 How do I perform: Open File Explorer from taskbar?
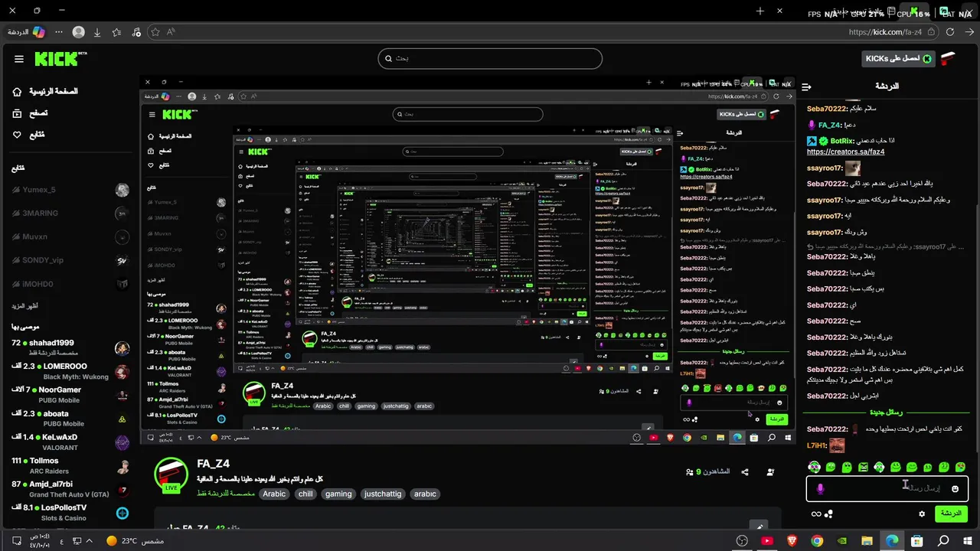tap(867, 541)
